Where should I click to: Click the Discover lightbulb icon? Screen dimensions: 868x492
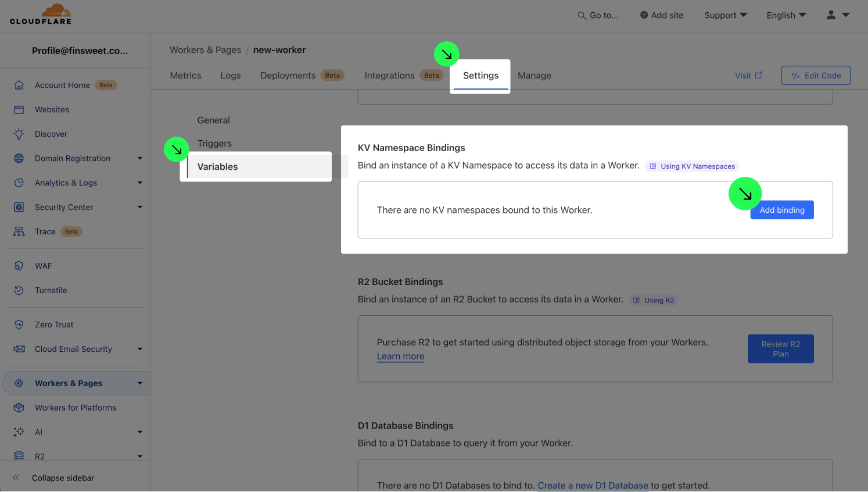[19, 134]
